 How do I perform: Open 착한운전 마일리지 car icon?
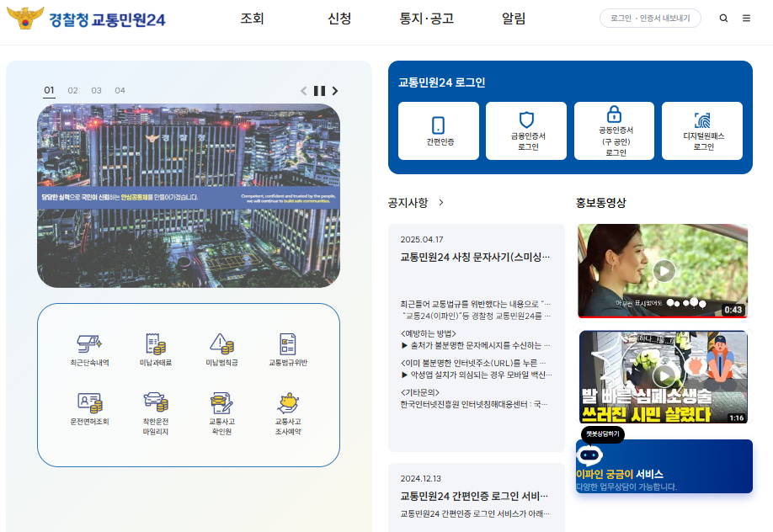click(x=156, y=402)
